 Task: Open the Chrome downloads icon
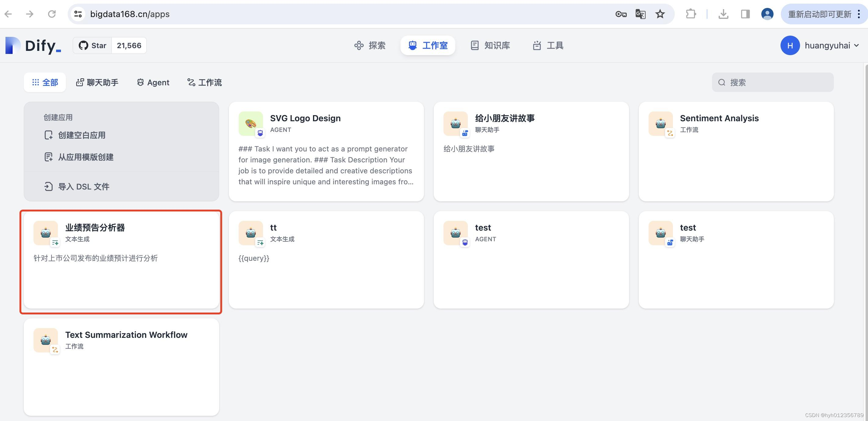tap(723, 14)
